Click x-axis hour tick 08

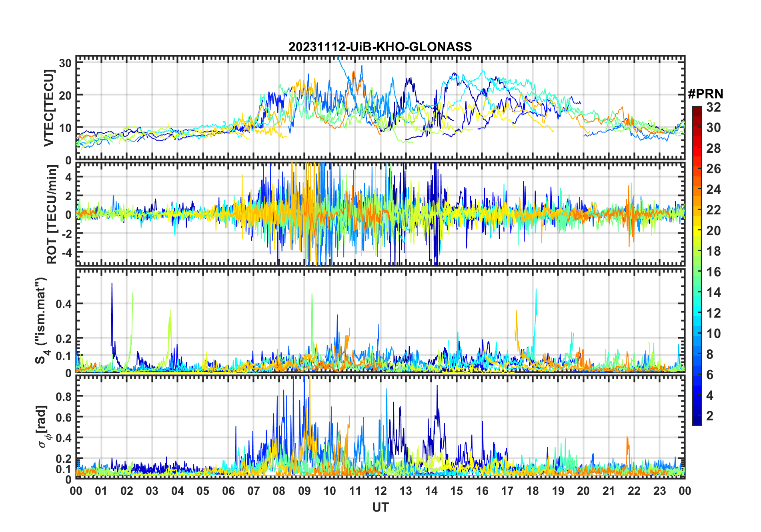point(279,491)
